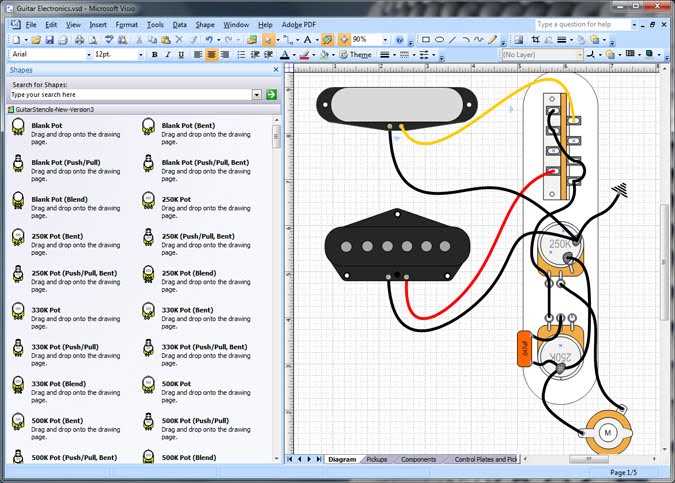Click the Undo arrow icon
This screenshot has height=483, width=675.
[x=209, y=40]
